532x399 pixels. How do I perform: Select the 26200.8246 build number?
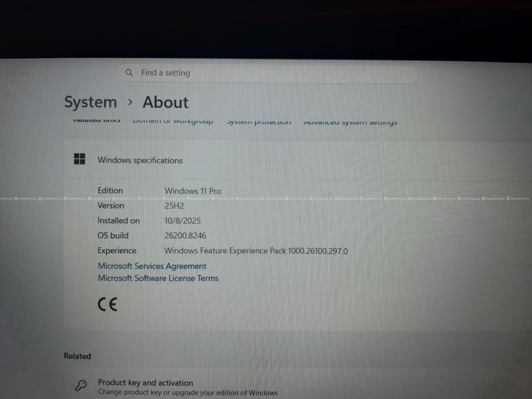[185, 236]
